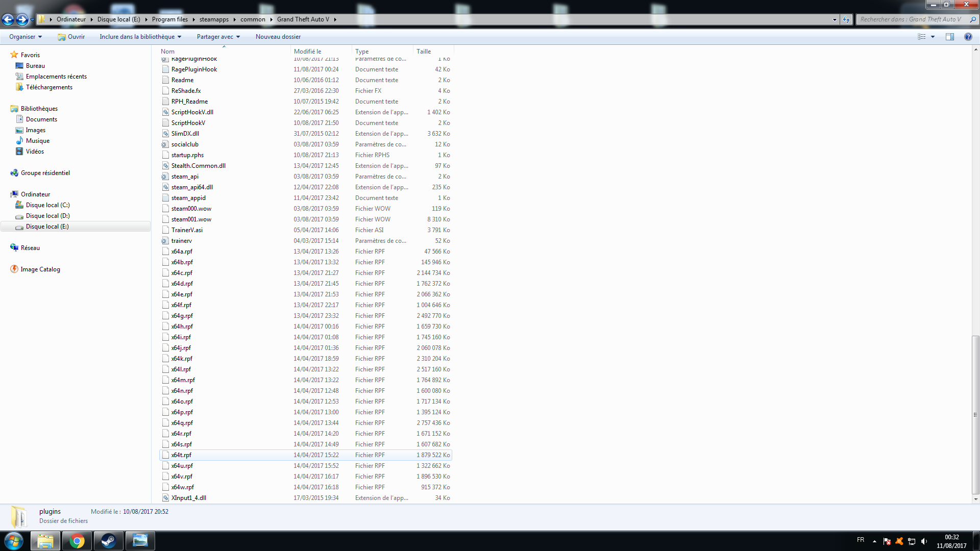Screen dimensions: 980x551
Task: Open Steam from the taskbar
Action: tap(108, 541)
